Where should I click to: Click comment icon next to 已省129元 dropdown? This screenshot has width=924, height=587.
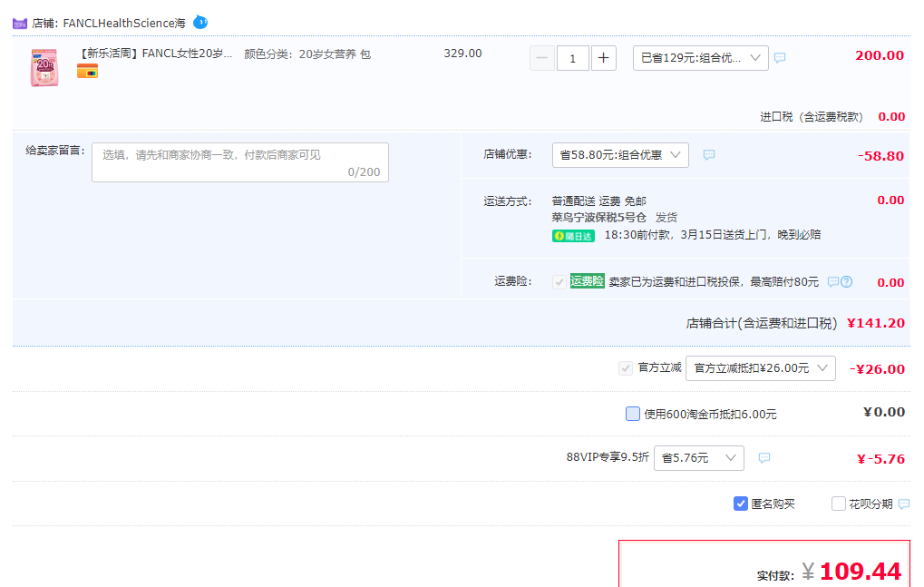tap(780, 58)
